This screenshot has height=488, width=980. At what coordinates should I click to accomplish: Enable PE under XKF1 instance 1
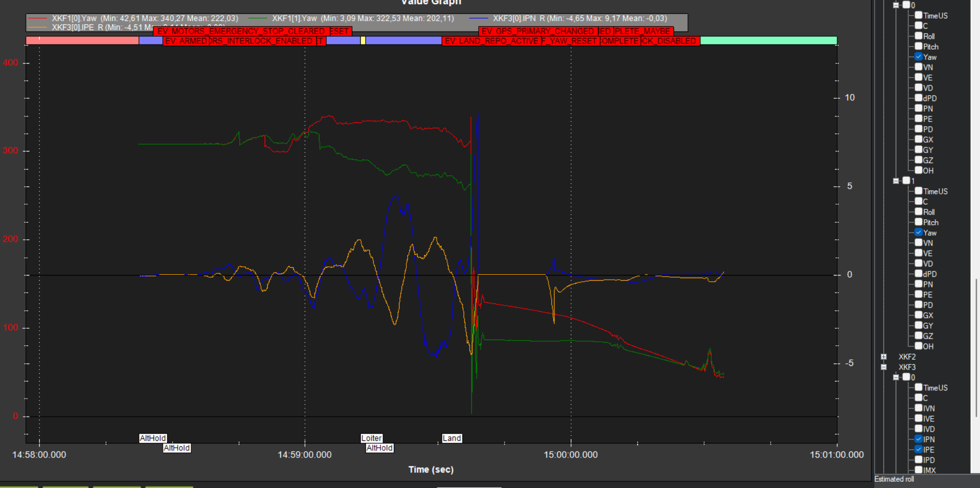click(x=918, y=295)
